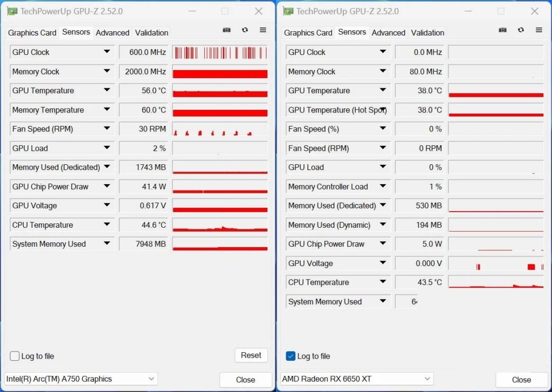
Task: Click the camera icon in right GPU-Z window
Action: tap(503, 30)
